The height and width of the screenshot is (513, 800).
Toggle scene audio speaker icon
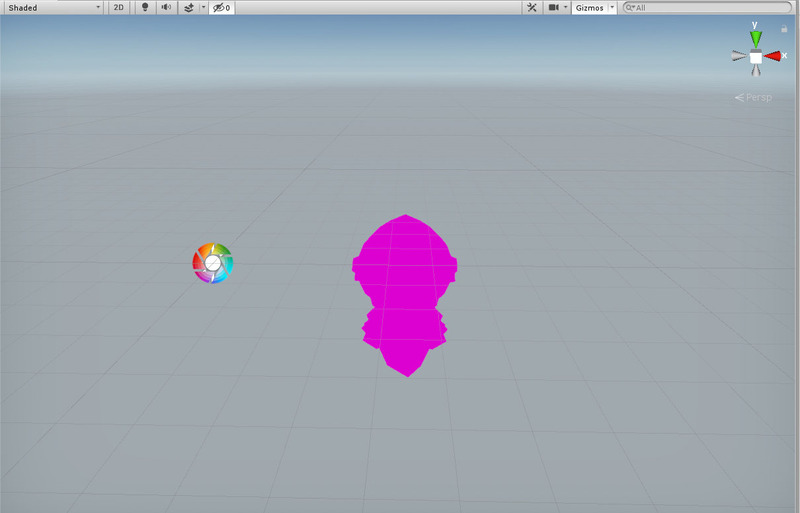(166, 8)
